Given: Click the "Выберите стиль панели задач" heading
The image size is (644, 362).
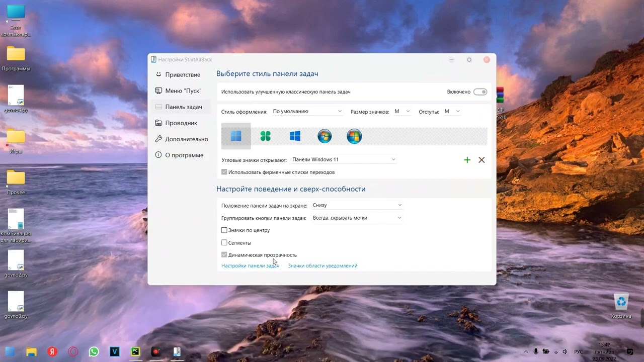Looking at the screenshot, I should pos(267,74).
